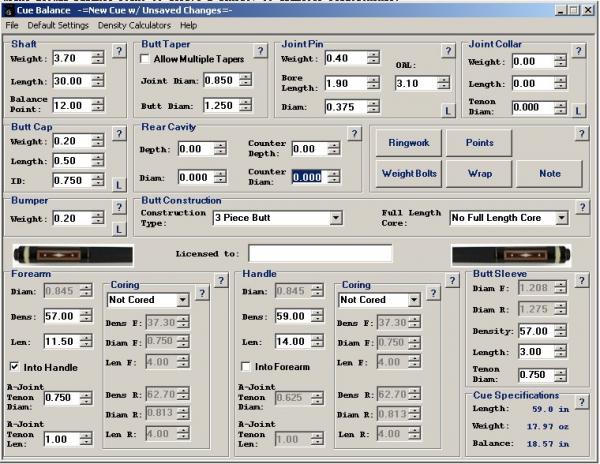Viewport: 600px width, 464px height.
Task: Check the Into Forearm checkbox
Action: coord(247,366)
